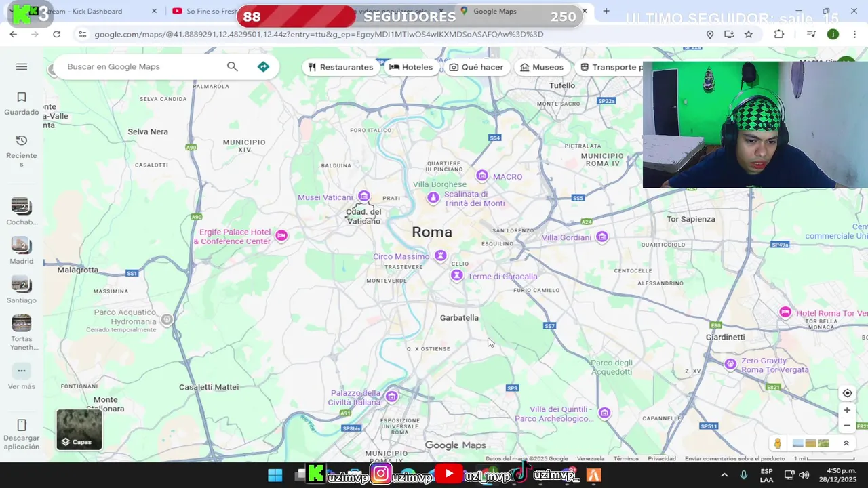Open Términos link in map footer

point(626,459)
